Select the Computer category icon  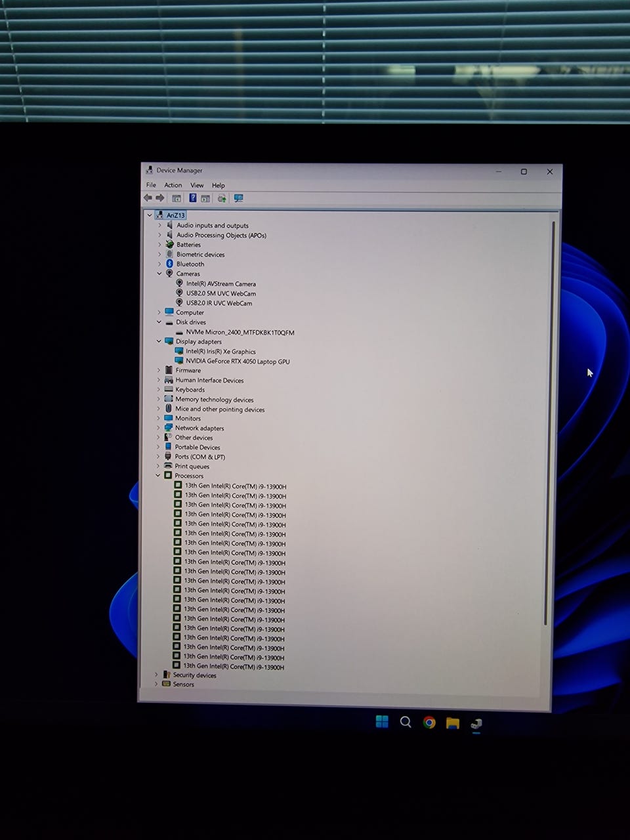point(169,312)
